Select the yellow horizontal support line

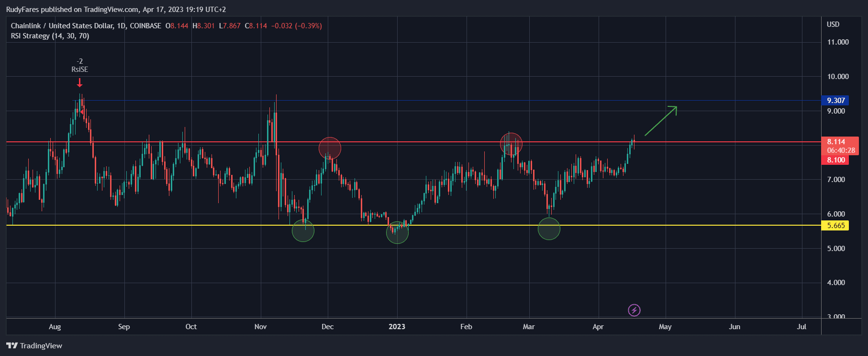tap(191, 225)
